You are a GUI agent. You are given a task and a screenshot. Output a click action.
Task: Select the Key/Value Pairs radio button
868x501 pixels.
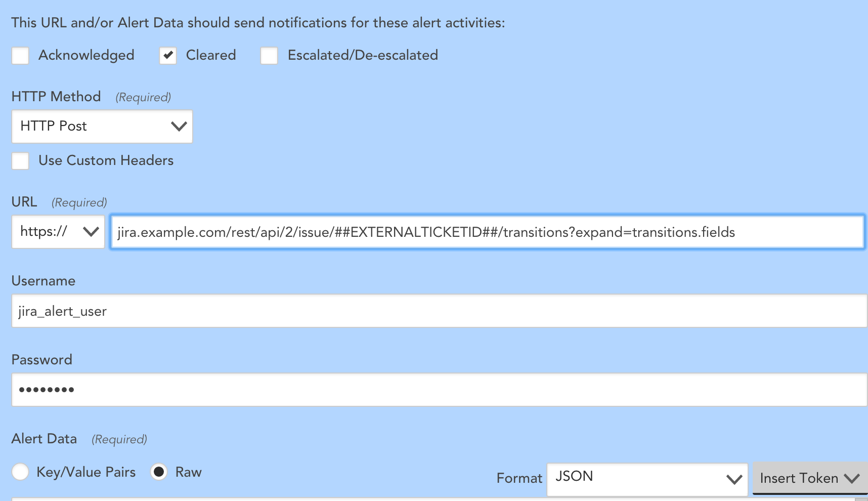coord(20,472)
